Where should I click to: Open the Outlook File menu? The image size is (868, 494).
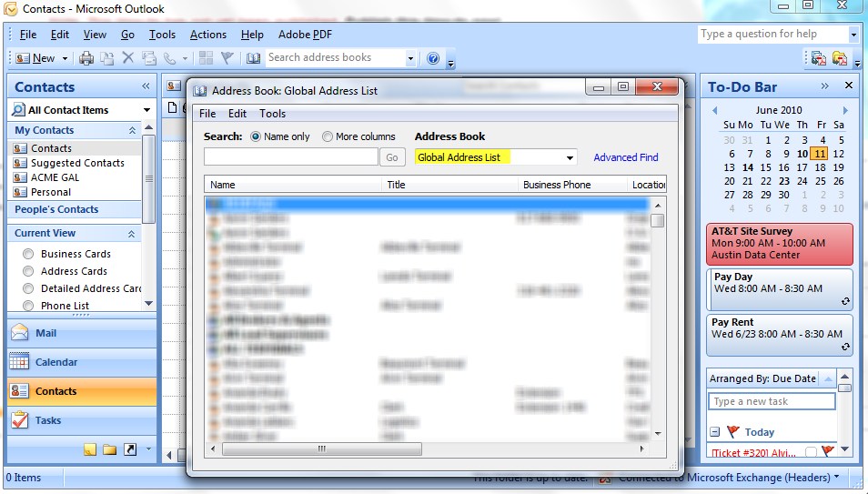coord(27,35)
